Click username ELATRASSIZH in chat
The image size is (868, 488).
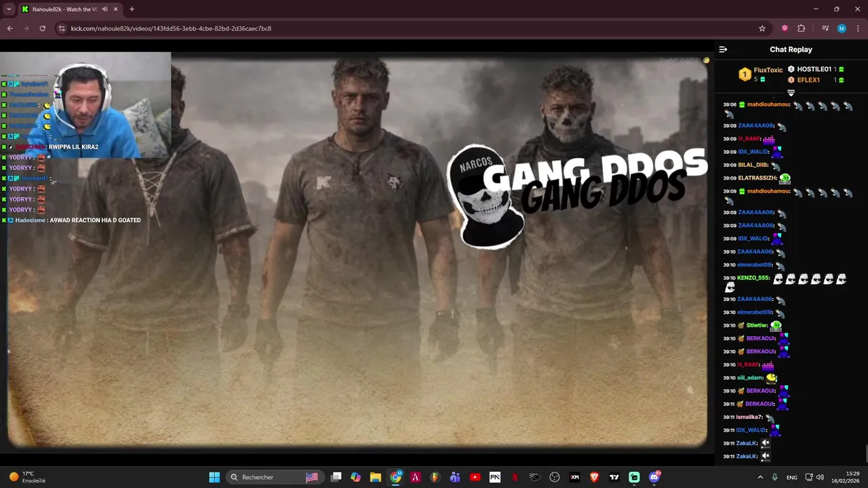point(757,178)
